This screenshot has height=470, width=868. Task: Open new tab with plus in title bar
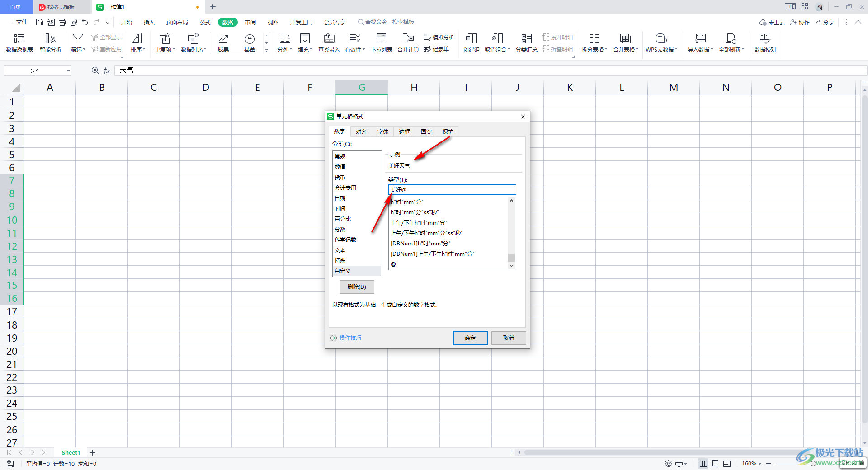tap(213, 7)
